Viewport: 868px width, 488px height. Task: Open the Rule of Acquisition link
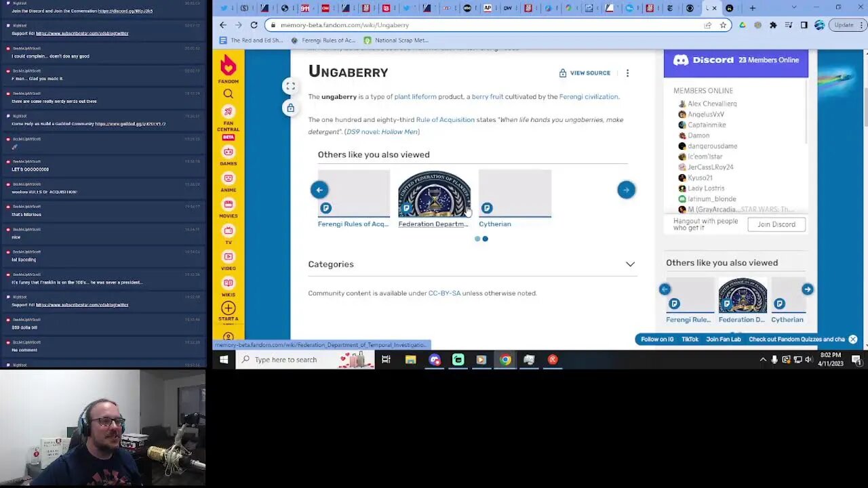click(445, 120)
